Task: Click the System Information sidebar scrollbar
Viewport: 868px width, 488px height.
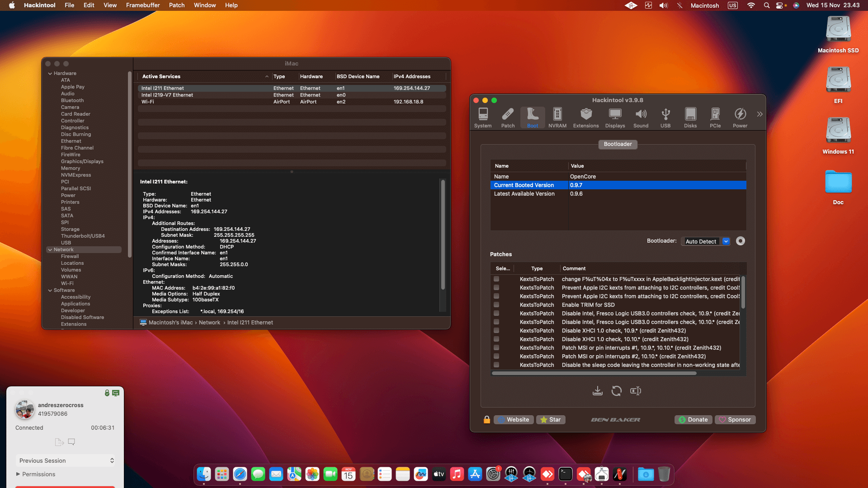Action: pyautogui.click(x=130, y=164)
